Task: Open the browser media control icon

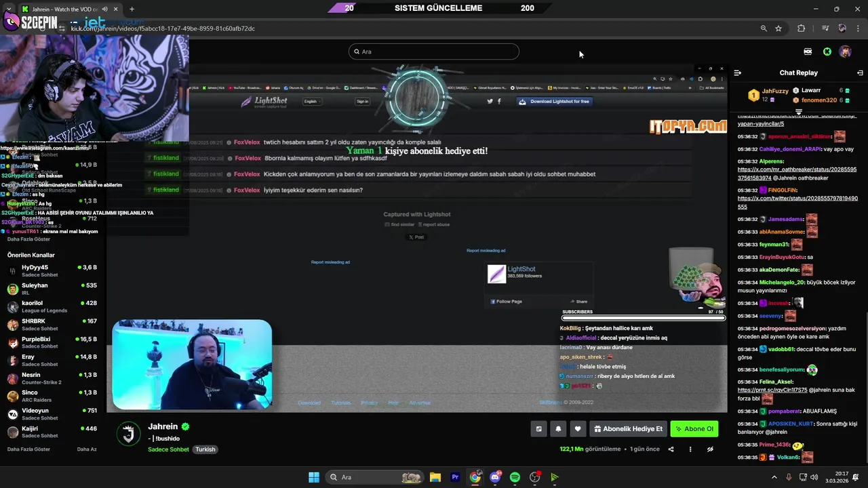Action: (x=825, y=28)
